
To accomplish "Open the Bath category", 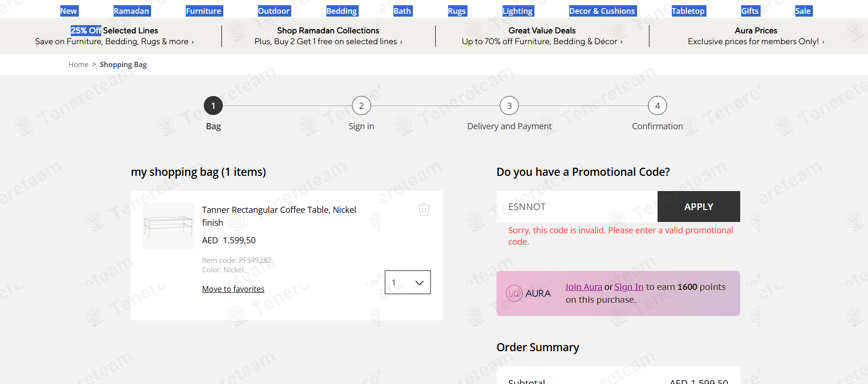I will (x=402, y=11).
